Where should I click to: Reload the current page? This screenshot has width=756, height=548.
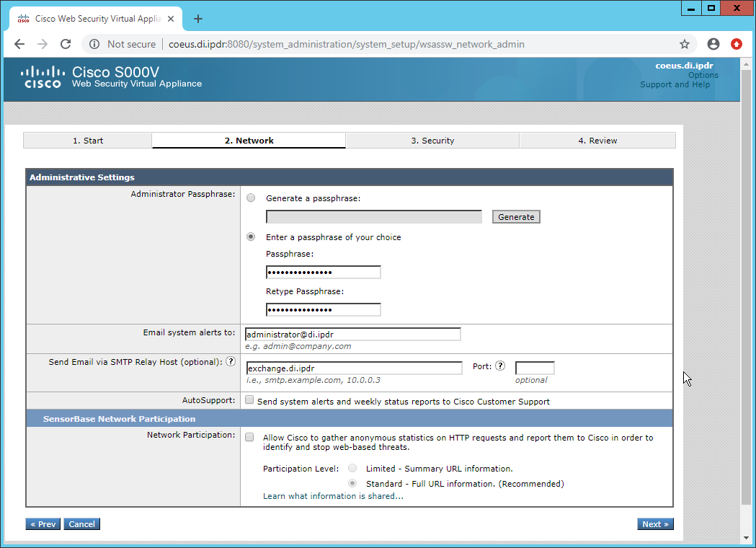[x=66, y=45]
